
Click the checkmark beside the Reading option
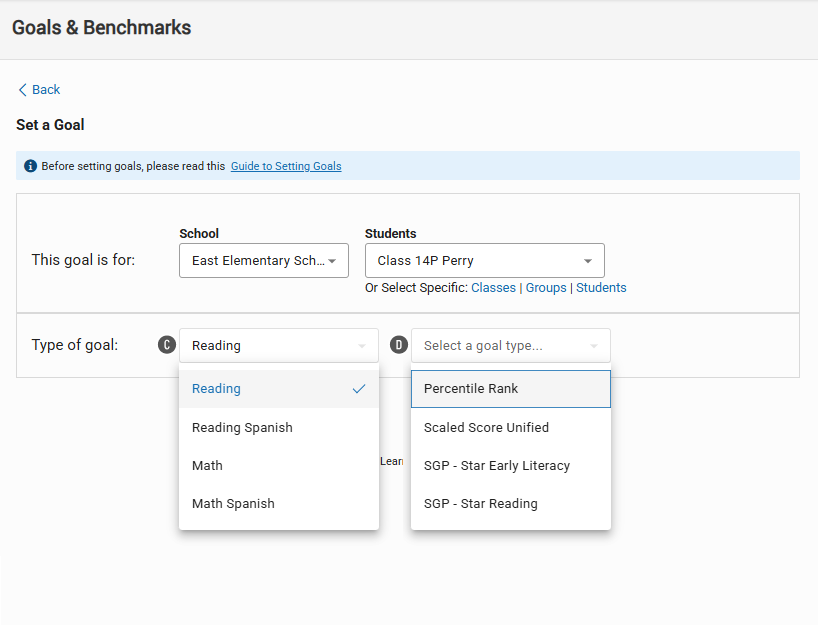pos(359,389)
